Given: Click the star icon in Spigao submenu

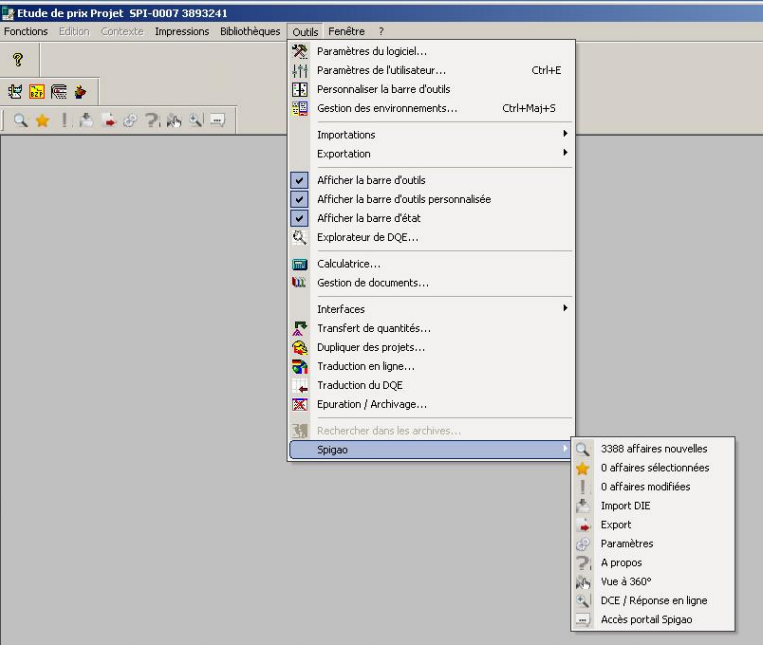Looking at the screenshot, I should [582, 468].
